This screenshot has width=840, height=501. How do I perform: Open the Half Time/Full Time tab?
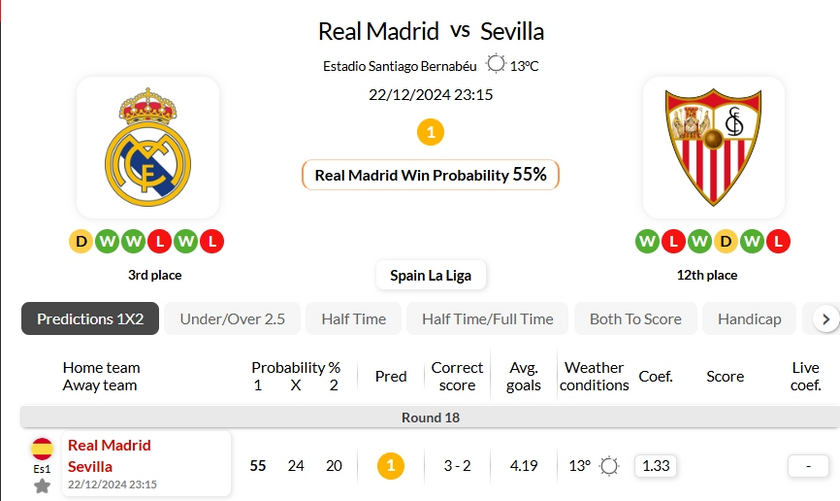click(x=487, y=319)
